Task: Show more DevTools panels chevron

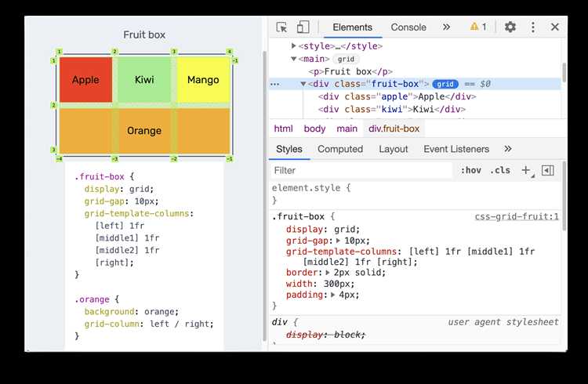Action: coord(446,27)
